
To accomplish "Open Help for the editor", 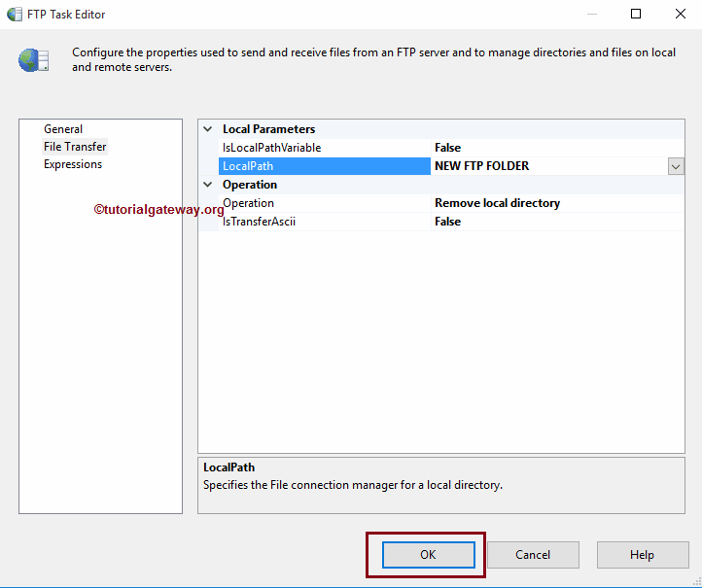I will [x=643, y=555].
